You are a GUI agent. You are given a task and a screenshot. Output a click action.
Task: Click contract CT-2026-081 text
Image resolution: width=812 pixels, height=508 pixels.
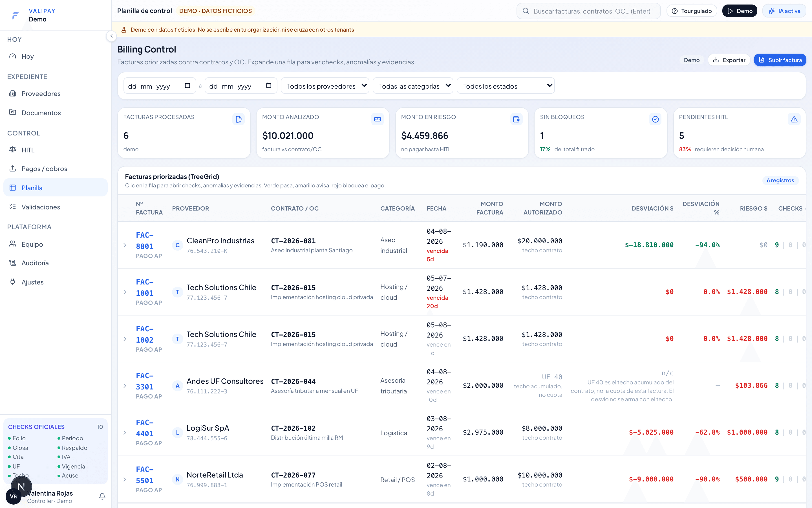click(x=293, y=241)
